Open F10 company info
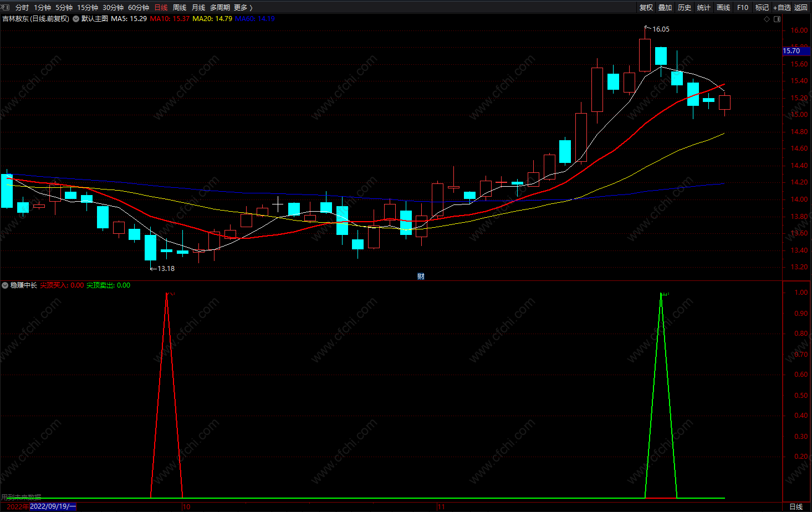This screenshot has height=512, width=812. pos(743,7)
